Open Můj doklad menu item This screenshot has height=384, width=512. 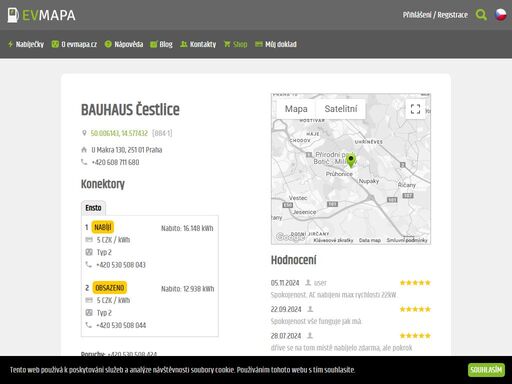click(x=276, y=44)
